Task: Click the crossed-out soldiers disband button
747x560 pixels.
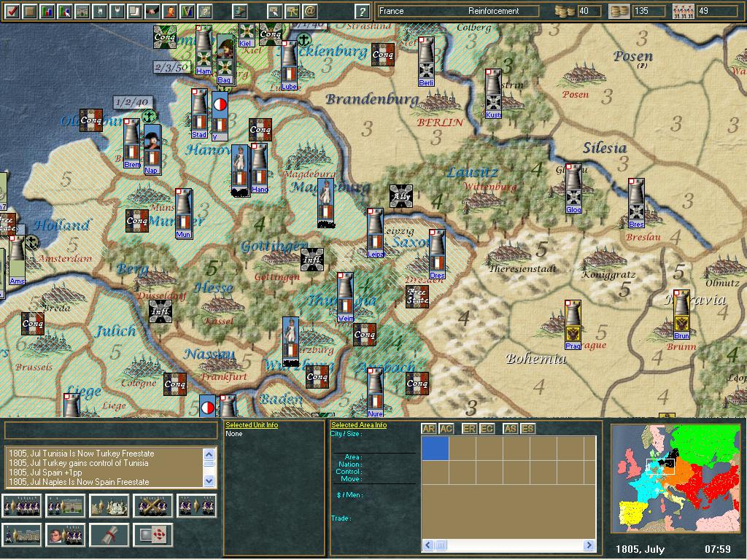Action: pos(153,506)
